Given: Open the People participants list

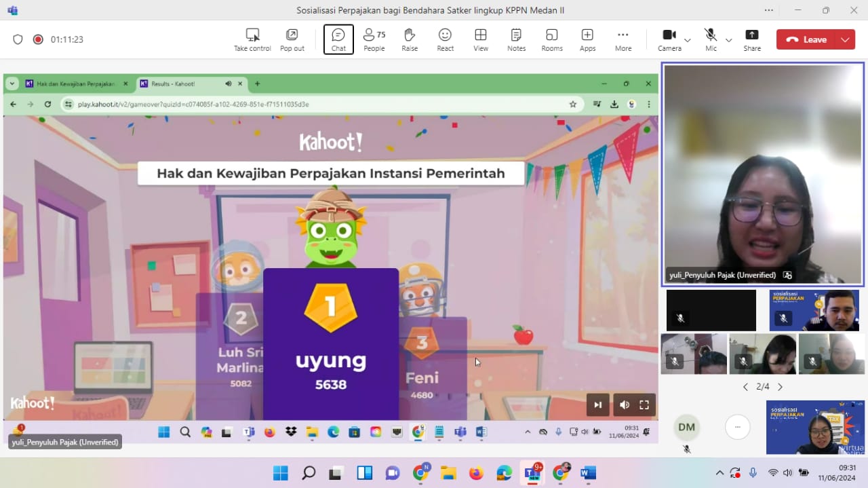Looking at the screenshot, I should pos(374,39).
